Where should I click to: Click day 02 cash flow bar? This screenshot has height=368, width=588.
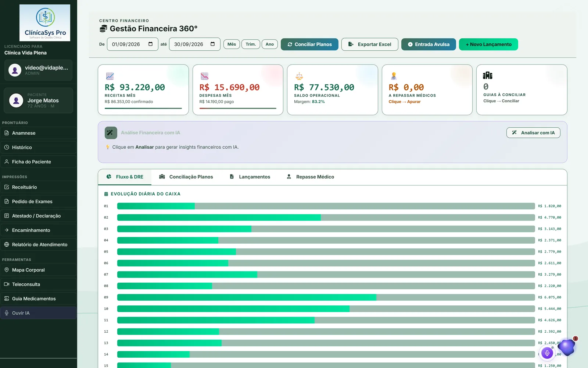[x=326, y=217]
